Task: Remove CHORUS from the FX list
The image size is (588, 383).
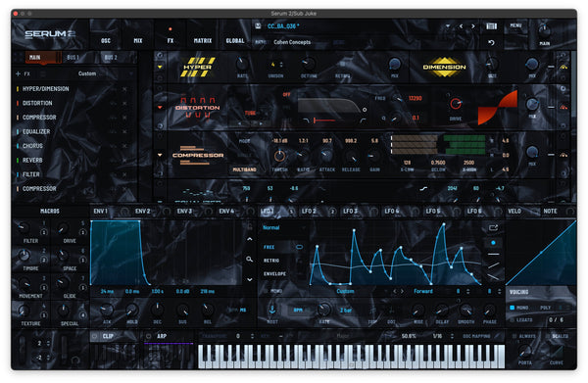Action: tap(124, 146)
